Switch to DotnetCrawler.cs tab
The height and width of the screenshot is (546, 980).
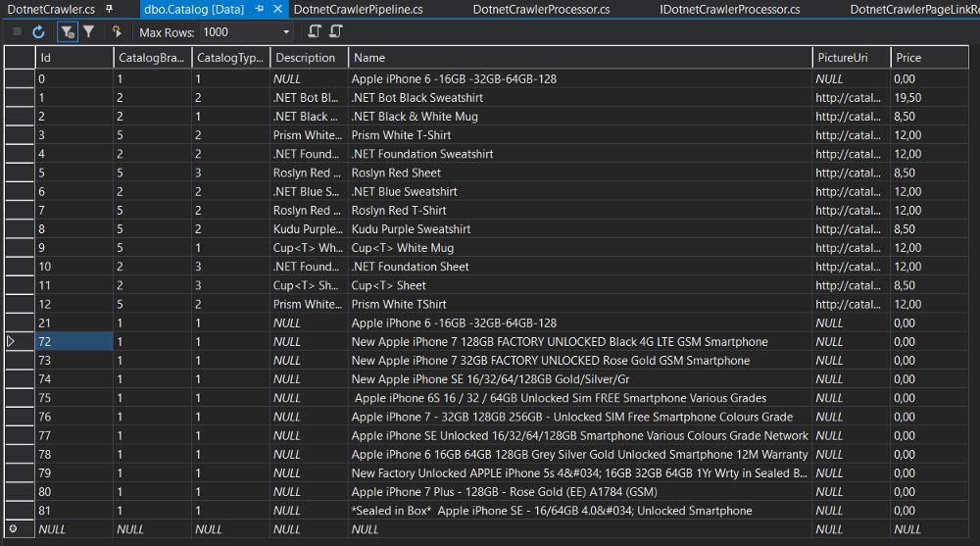pos(51,10)
